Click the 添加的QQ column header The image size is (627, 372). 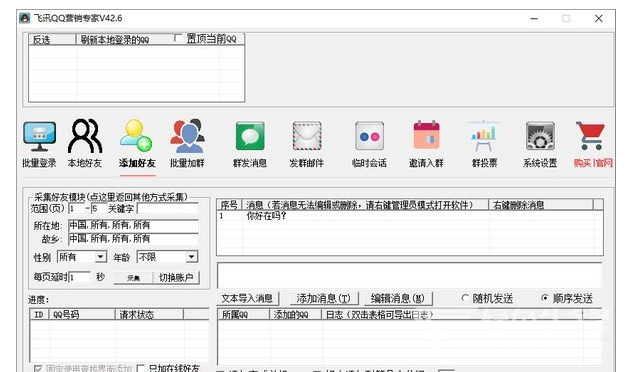pos(296,314)
